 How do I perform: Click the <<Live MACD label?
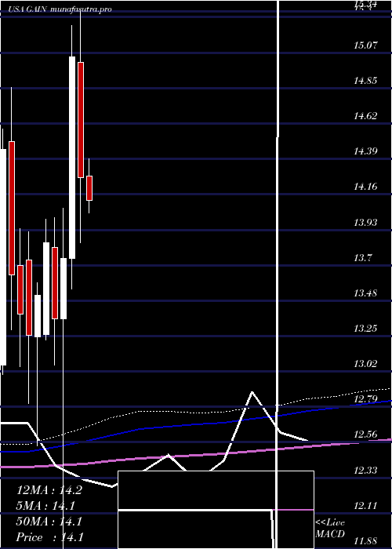pyautogui.click(x=330, y=528)
